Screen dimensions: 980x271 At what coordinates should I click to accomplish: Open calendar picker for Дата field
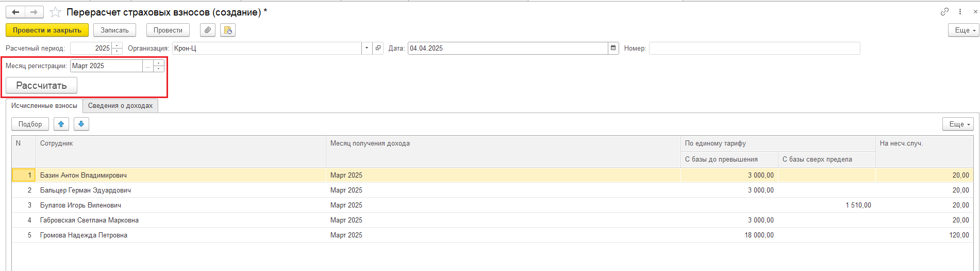613,48
